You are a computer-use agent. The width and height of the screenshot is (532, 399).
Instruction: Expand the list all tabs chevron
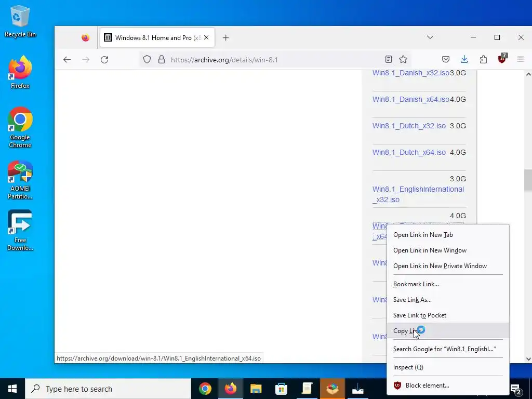430,37
